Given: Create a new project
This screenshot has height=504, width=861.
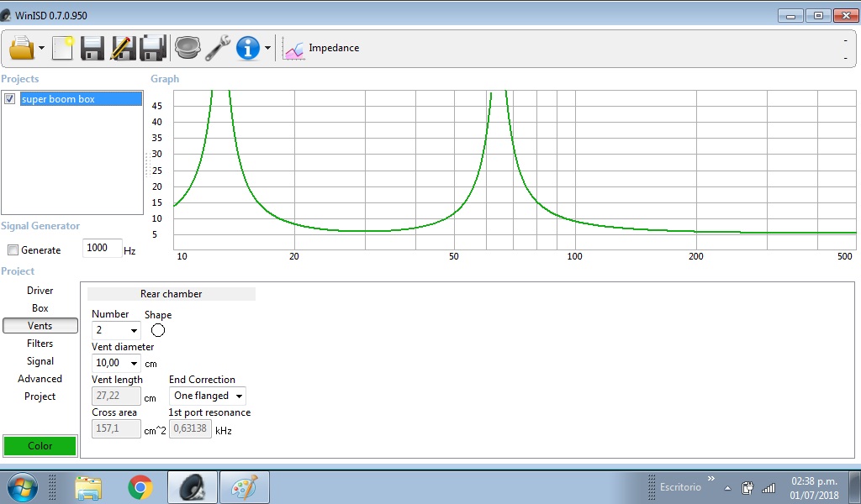Looking at the screenshot, I should tap(62, 48).
